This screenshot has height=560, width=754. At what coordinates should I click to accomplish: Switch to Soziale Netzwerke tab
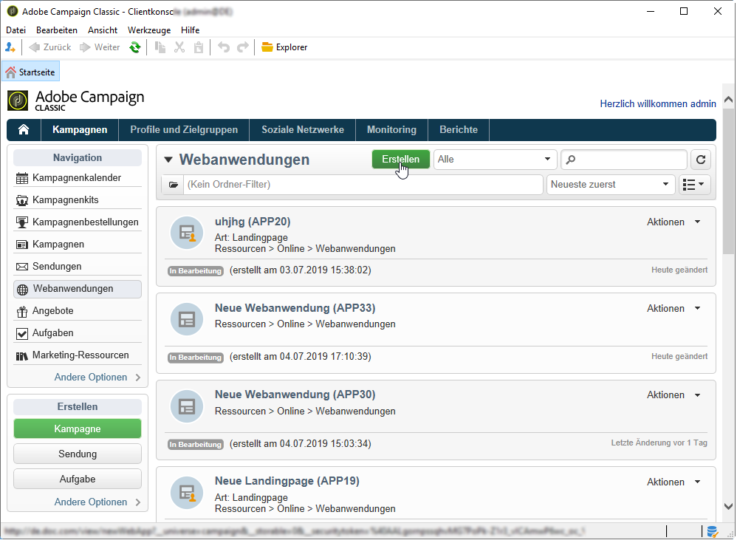click(303, 129)
